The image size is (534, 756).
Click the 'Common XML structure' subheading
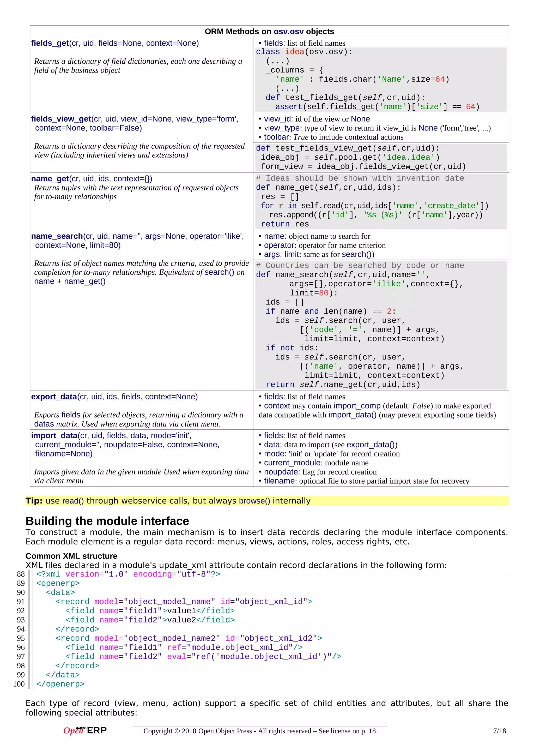[71, 556]
